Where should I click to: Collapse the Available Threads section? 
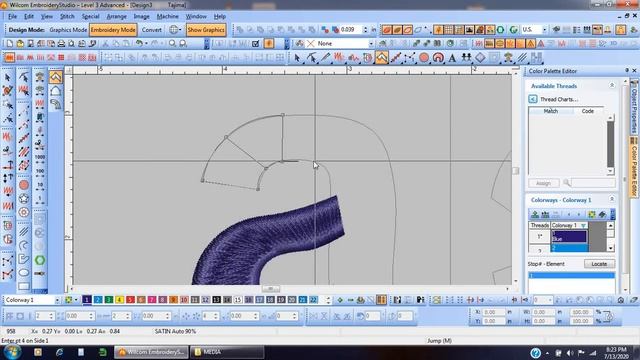(x=611, y=86)
